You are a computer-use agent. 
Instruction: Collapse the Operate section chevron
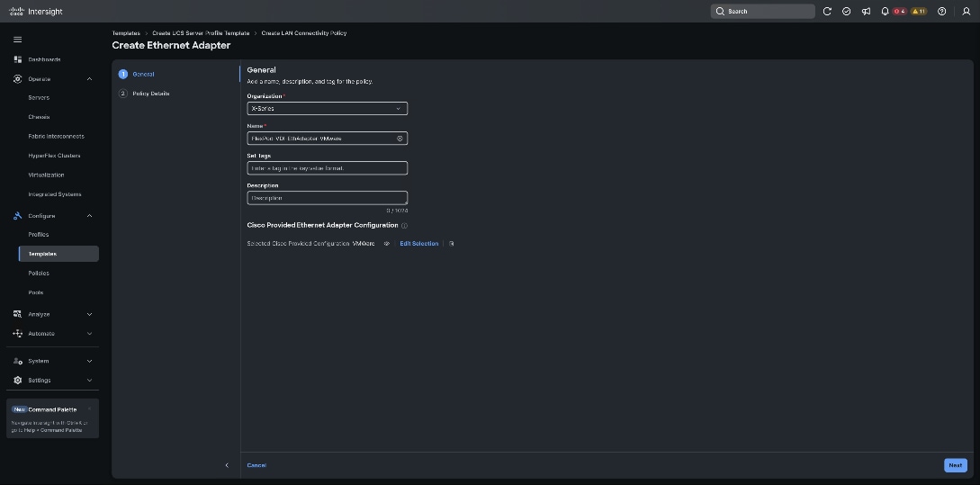(x=89, y=79)
